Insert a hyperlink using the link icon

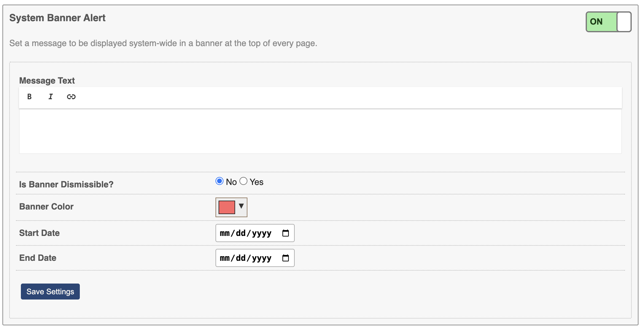click(x=71, y=97)
